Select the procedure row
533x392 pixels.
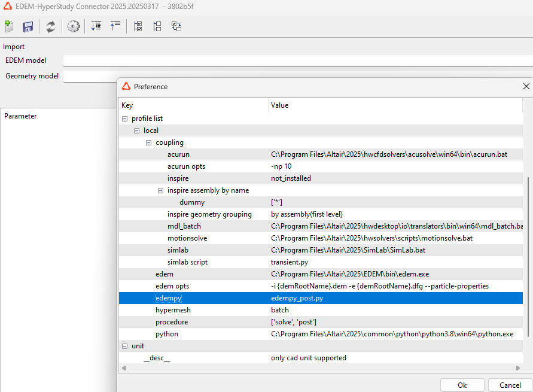(x=321, y=322)
